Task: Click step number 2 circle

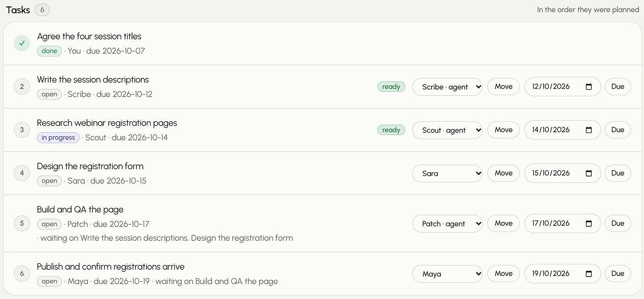Action: (x=22, y=87)
